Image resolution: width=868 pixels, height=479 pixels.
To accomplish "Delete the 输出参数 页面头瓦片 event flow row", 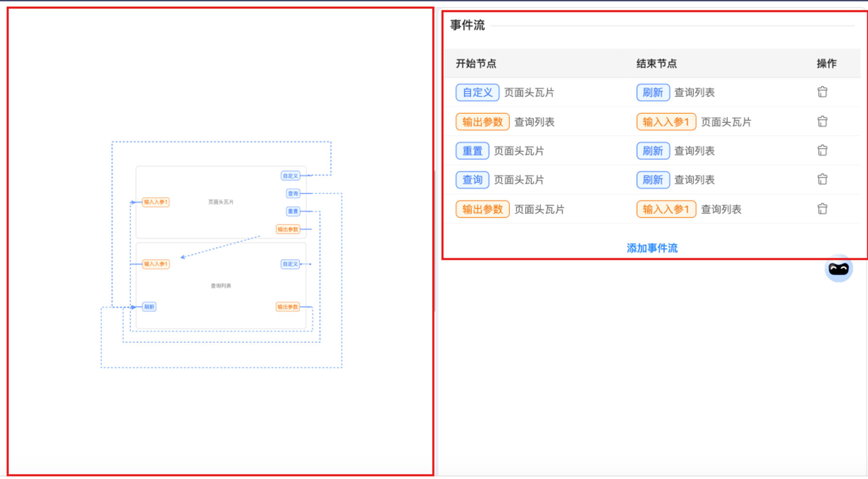I will (822, 209).
